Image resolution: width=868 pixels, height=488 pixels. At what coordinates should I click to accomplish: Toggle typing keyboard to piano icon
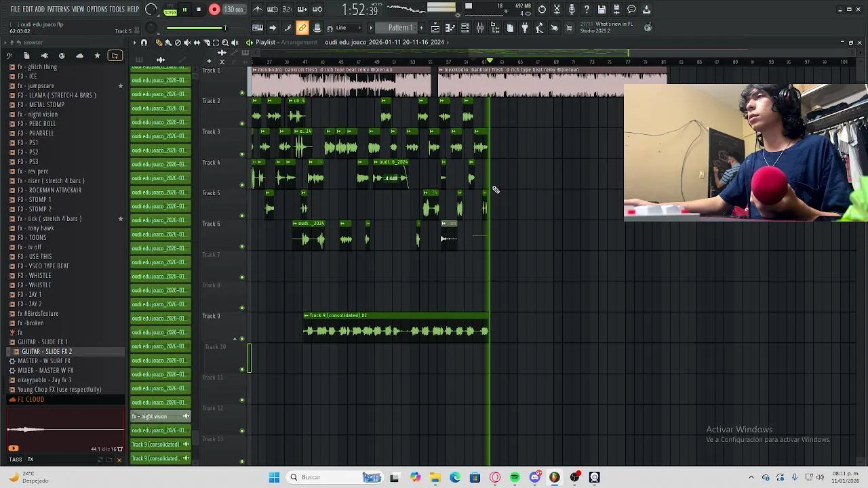[258, 28]
